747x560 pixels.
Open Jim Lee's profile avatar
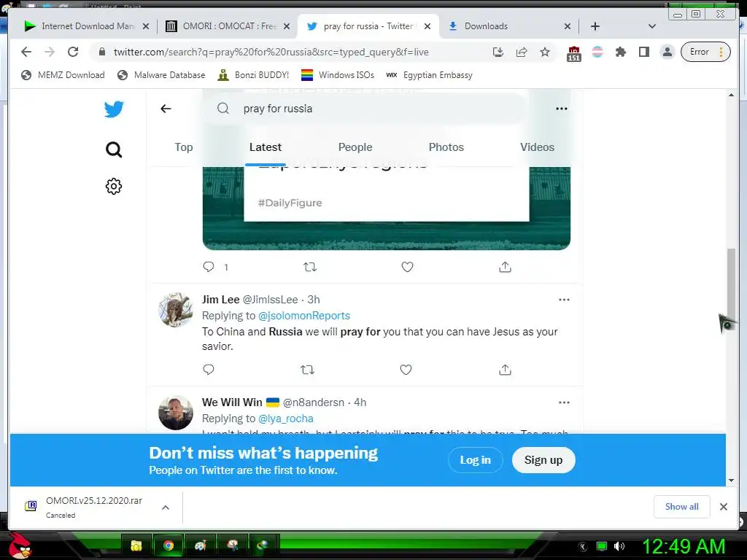click(176, 310)
